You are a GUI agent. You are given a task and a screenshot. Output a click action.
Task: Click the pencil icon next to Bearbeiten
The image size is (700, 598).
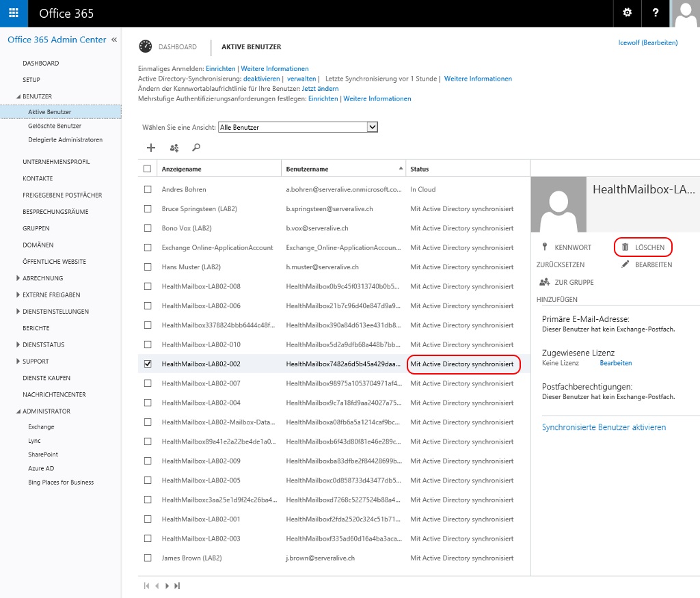click(625, 264)
